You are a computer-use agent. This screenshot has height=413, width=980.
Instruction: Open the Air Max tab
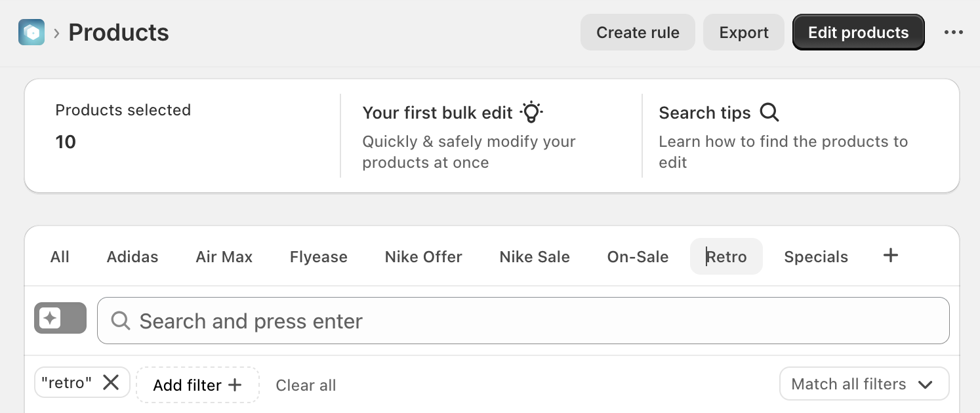224,257
